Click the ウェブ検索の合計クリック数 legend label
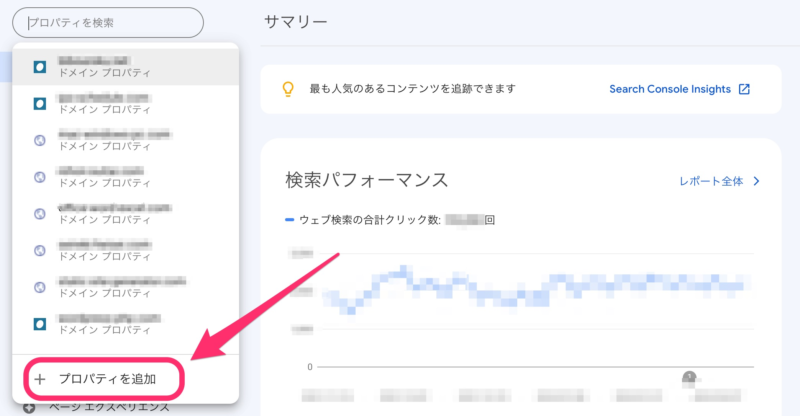 pos(370,220)
